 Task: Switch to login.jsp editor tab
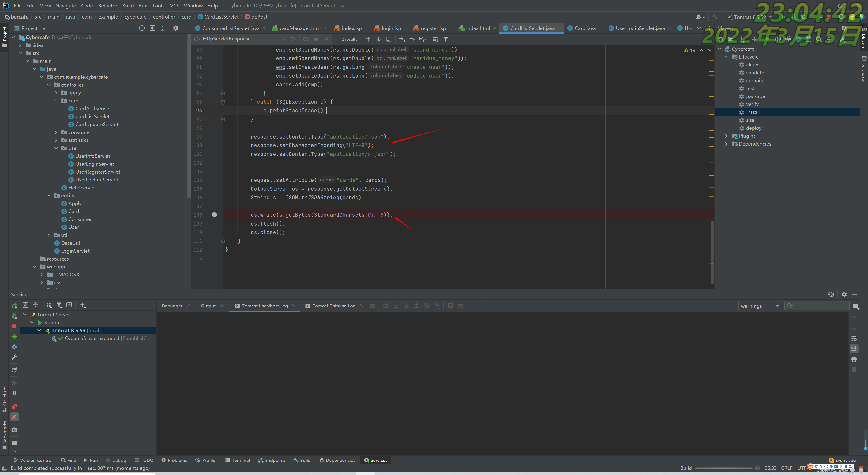[x=391, y=28]
